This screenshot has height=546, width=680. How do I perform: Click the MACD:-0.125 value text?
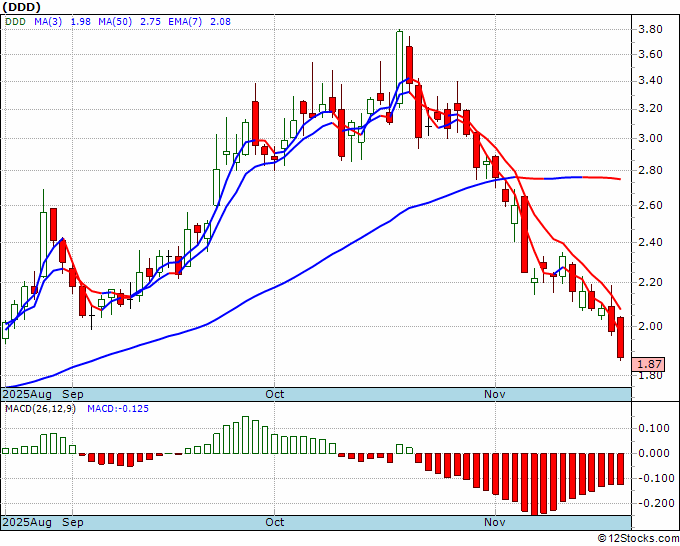tap(118, 409)
